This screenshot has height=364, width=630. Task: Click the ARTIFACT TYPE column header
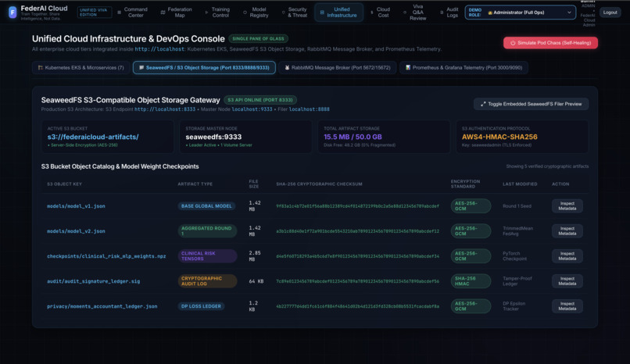pyautogui.click(x=195, y=184)
